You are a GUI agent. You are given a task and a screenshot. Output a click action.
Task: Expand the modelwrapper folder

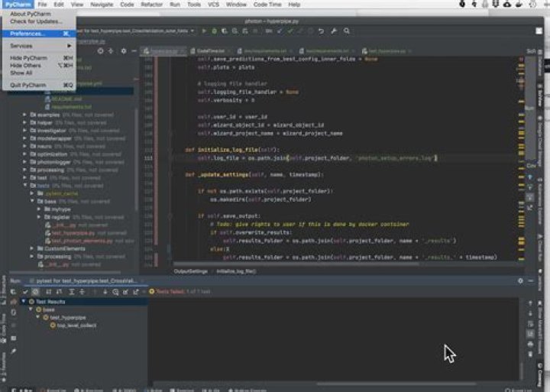[x=24, y=138]
